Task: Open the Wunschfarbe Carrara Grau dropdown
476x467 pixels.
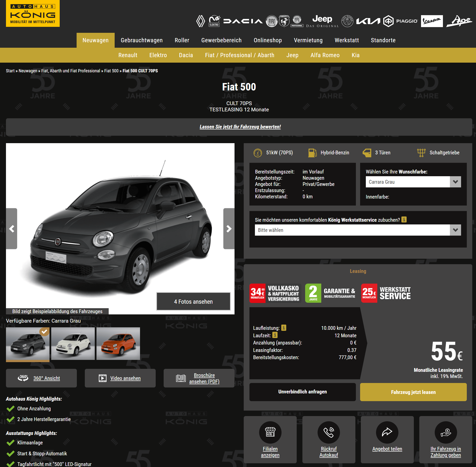Action: click(x=413, y=182)
